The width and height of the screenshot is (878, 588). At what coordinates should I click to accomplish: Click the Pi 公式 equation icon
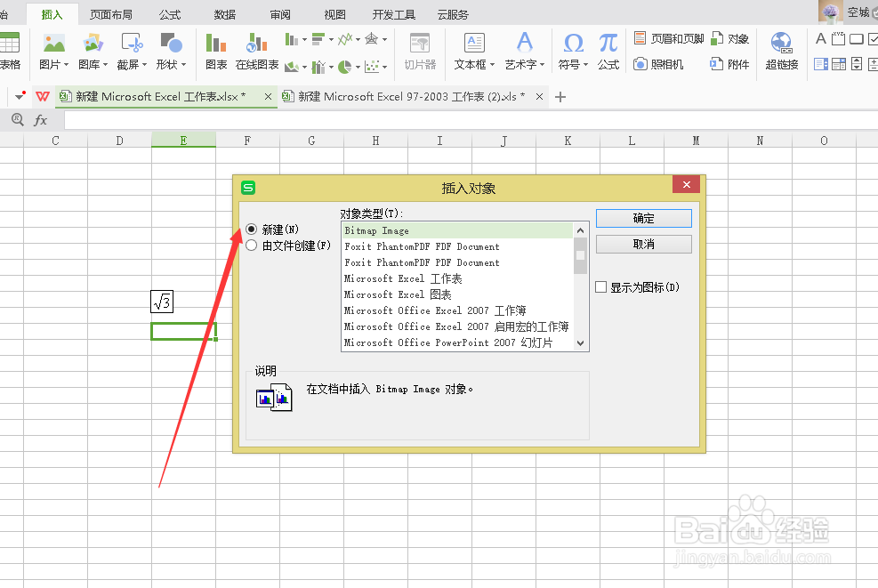[608, 43]
